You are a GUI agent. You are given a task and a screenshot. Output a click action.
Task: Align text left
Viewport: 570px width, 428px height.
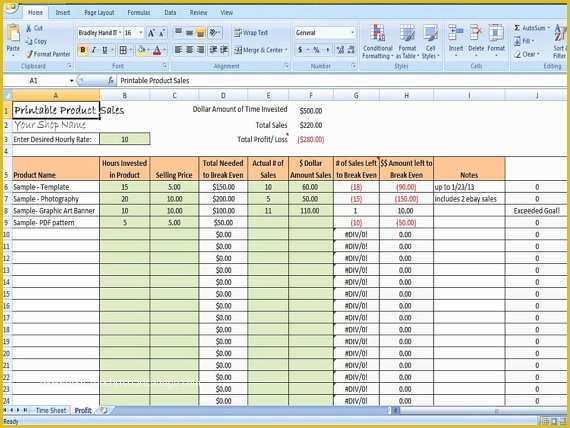178,50
